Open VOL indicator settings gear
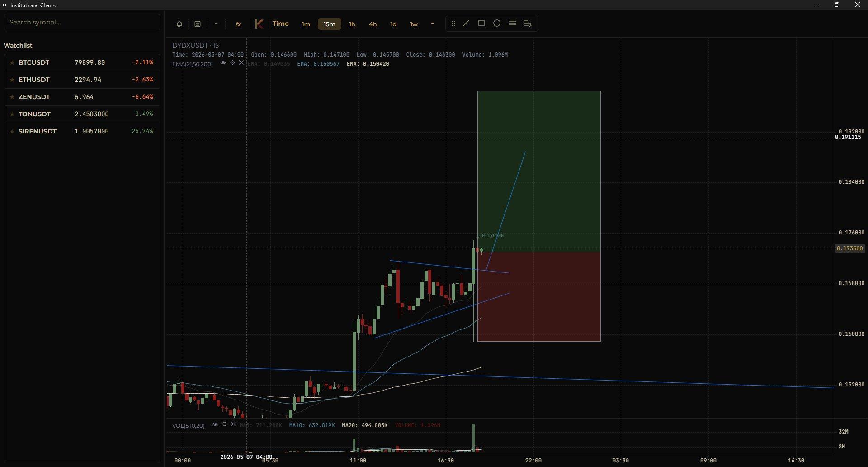 (224, 424)
